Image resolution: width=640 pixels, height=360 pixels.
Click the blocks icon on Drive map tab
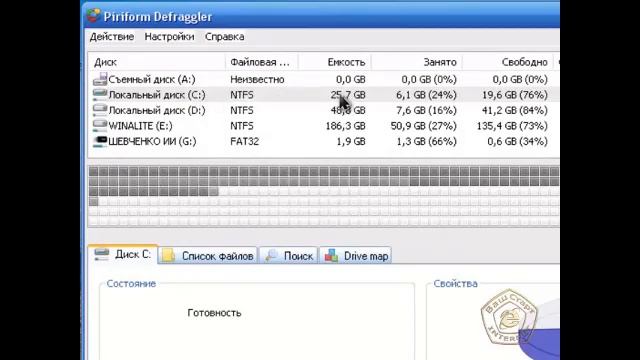331,256
